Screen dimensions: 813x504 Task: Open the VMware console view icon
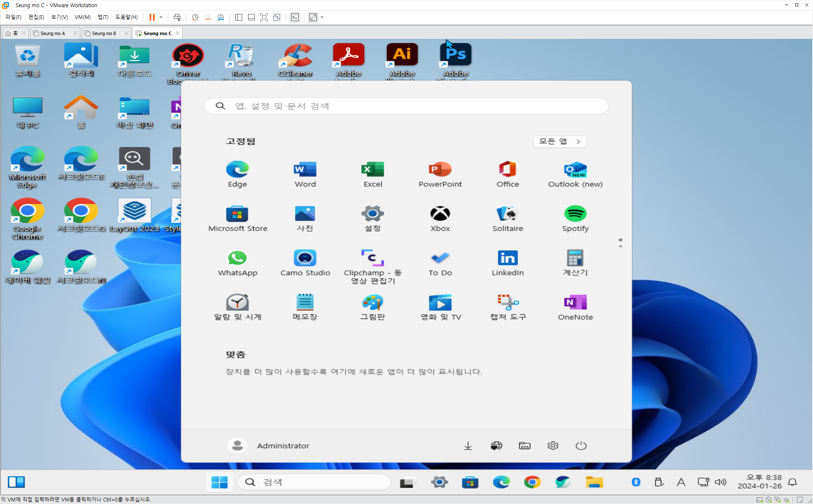pos(295,17)
